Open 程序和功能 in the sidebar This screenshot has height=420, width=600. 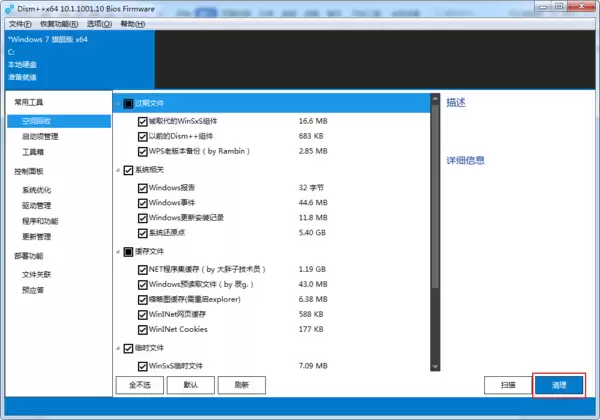pyautogui.click(x=40, y=221)
